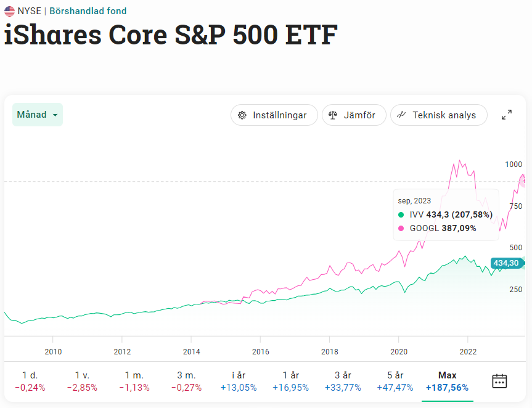Click the Börshandlad fond link
The width and height of the screenshot is (532, 408).
[88, 11]
